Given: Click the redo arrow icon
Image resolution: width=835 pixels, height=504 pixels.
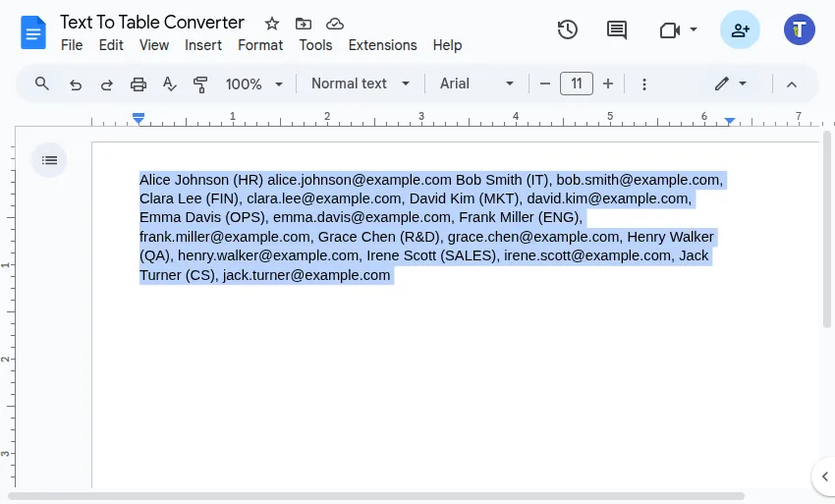Looking at the screenshot, I should (x=106, y=84).
